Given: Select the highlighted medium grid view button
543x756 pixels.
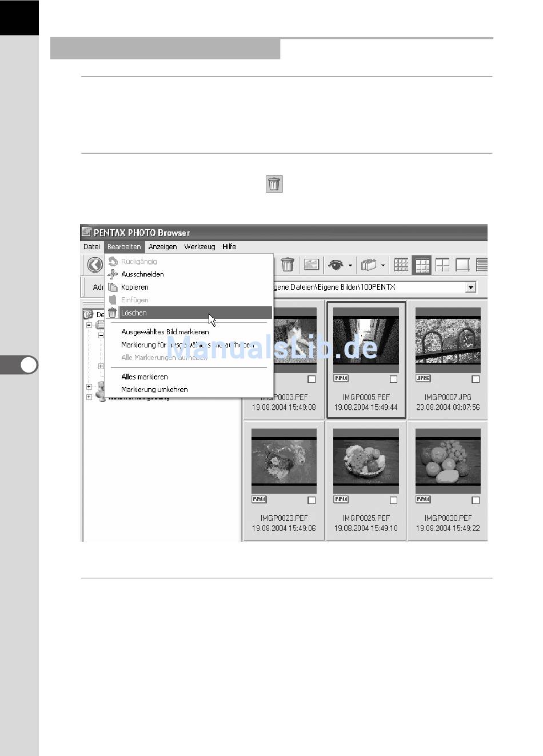Looking at the screenshot, I should pyautogui.click(x=422, y=265).
